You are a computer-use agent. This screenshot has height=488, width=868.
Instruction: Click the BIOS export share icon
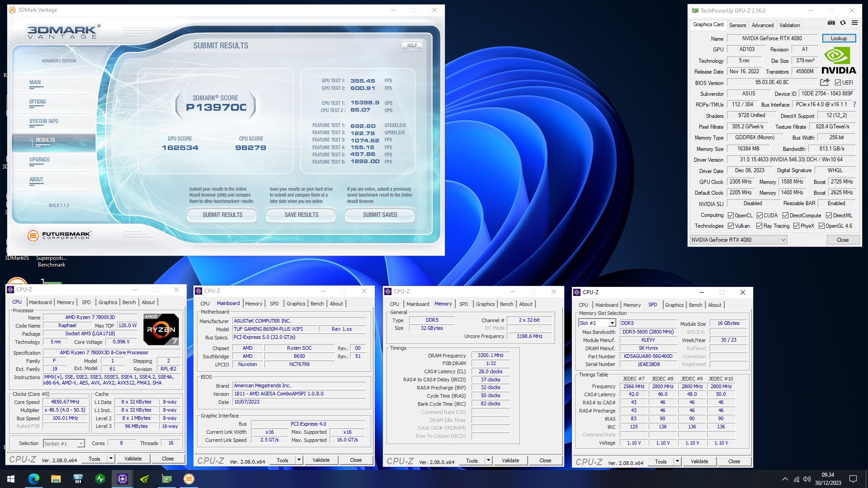click(x=825, y=82)
